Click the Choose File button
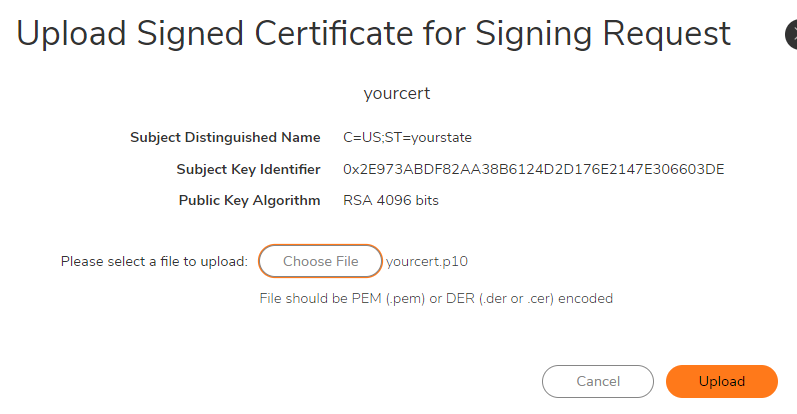Viewport: 797px width, 414px height. point(320,261)
